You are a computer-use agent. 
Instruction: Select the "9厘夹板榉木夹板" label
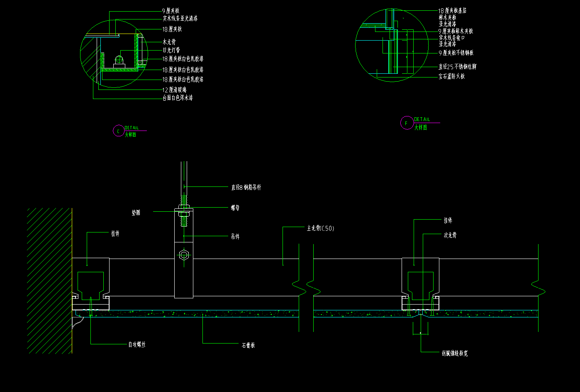tap(456, 31)
